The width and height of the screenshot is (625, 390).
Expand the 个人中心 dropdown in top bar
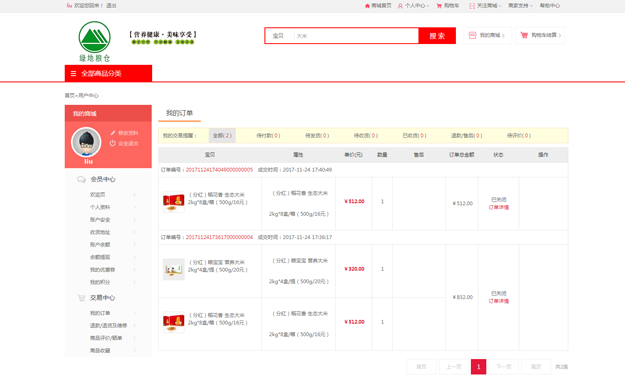pos(414,6)
